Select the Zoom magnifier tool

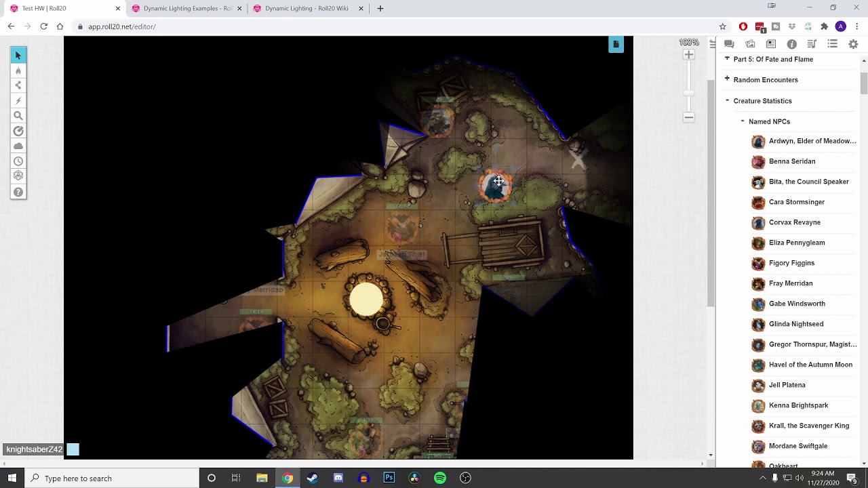click(x=18, y=116)
